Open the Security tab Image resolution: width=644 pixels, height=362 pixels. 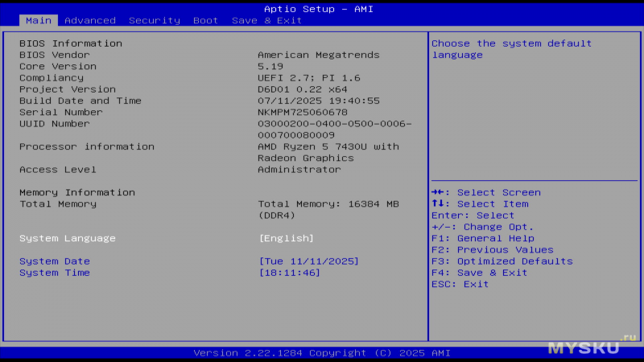[x=154, y=20]
